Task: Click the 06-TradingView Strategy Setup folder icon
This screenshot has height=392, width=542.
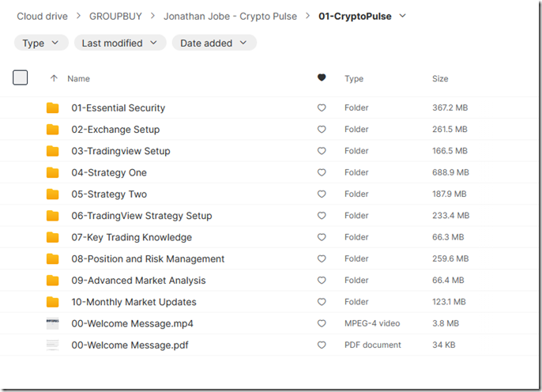Action: 52,216
